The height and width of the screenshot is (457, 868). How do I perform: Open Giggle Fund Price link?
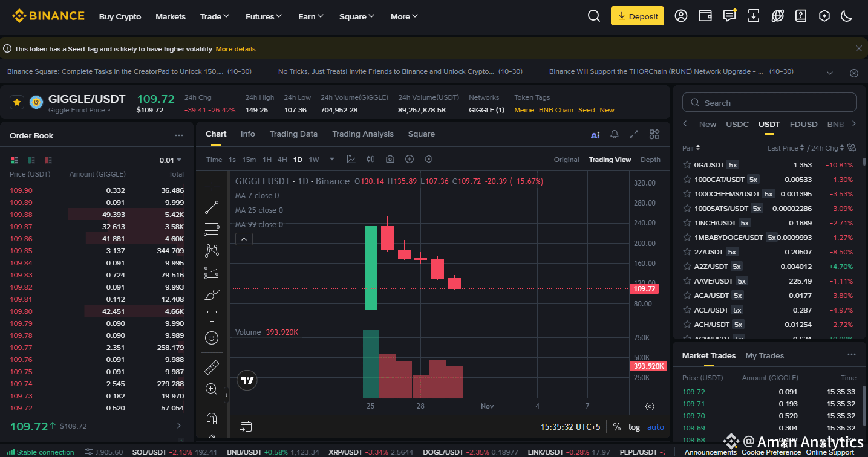point(79,110)
